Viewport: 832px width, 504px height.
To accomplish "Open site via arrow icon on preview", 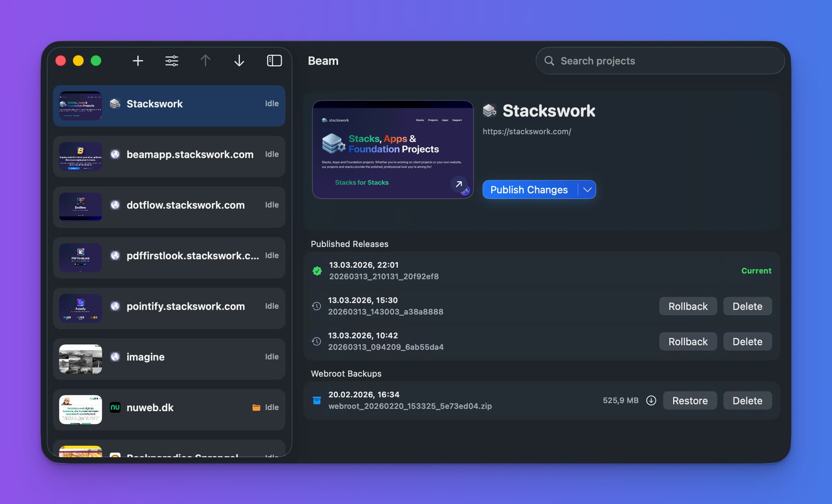I will coord(459,184).
